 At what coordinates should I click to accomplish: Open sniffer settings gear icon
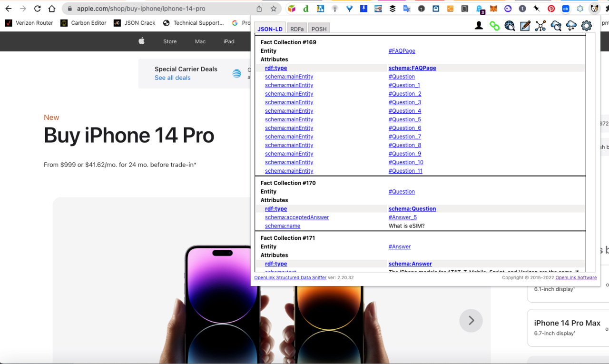(x=586, y=26)
